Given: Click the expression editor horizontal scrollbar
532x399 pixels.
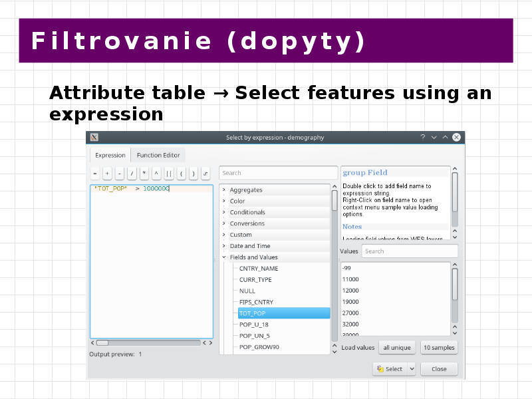Looking at the screenshot, I should click(148, 342).
